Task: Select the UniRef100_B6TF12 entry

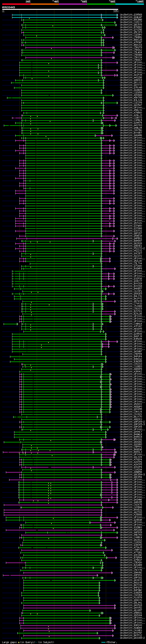Action: coord(131,635)
